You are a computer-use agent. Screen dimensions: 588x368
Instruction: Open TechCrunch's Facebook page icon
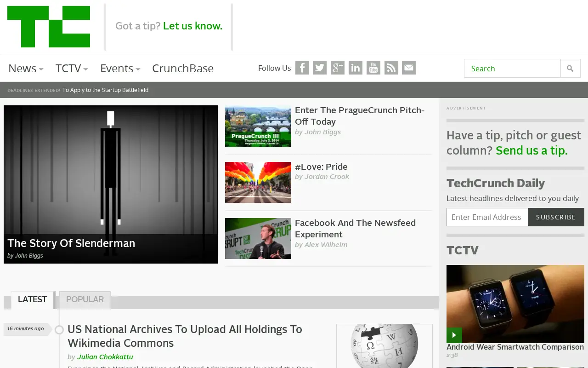click(x=302, y=68)
